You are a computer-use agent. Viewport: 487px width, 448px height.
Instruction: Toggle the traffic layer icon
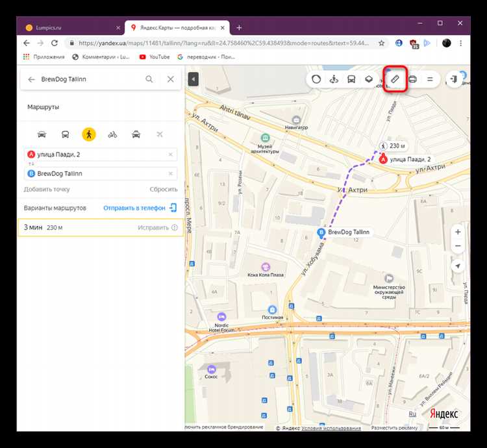tap(316, 79)
